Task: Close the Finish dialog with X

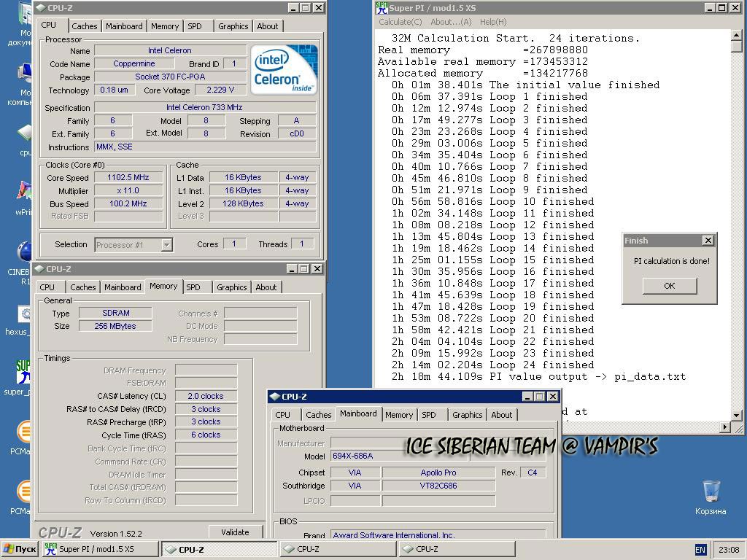Action: coord(708,241)
